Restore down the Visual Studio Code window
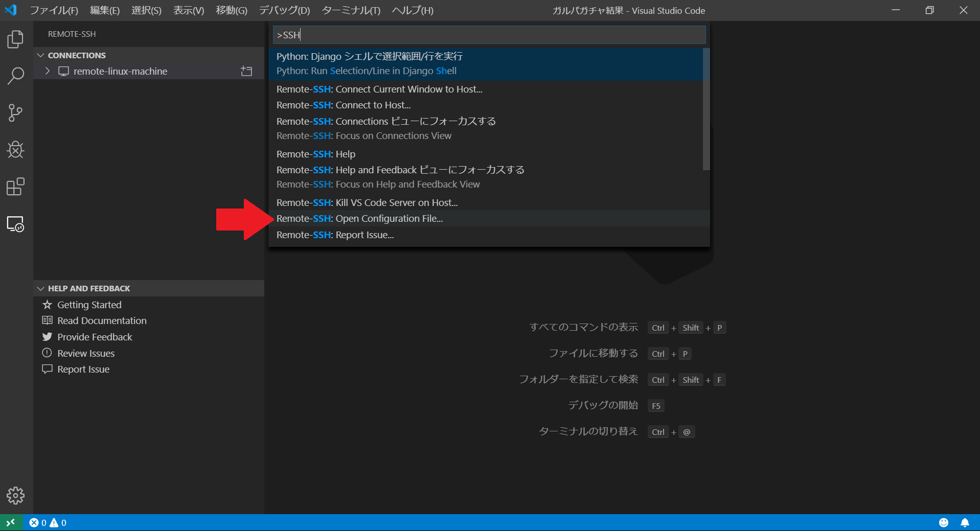 point(929,10)
